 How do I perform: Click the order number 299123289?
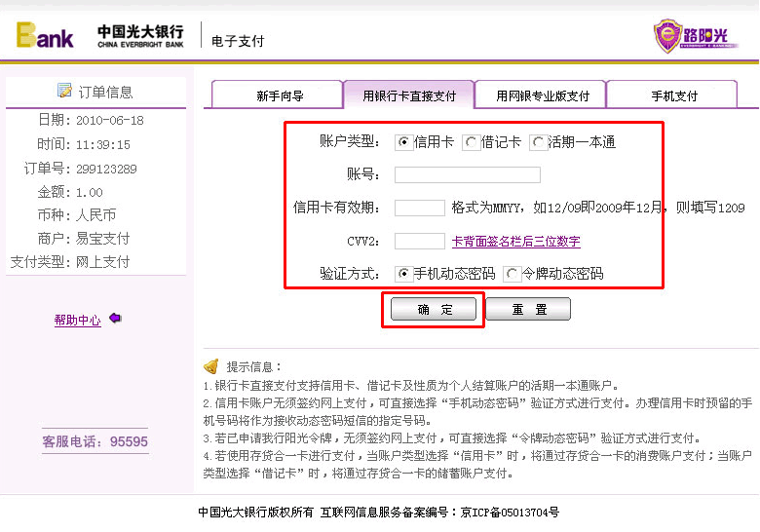click(106, 170)
